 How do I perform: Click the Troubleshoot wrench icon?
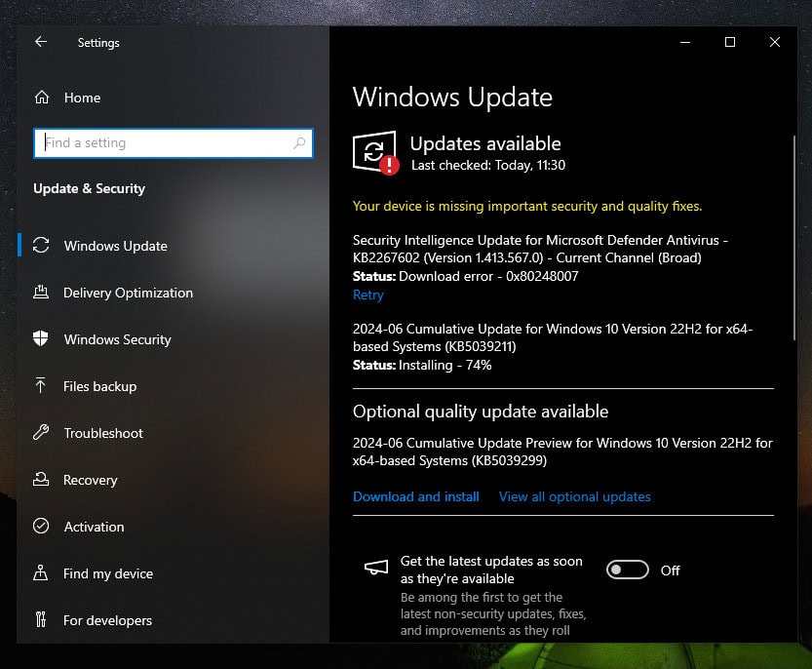coord(41,432)
